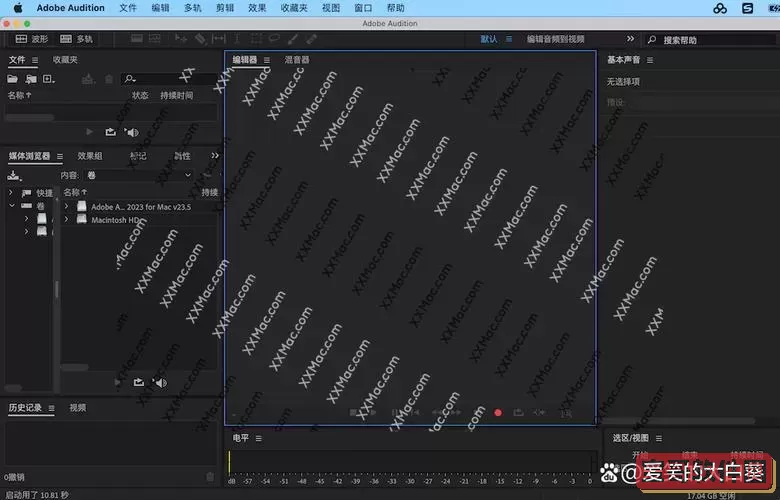Viewport: 780px width, 500px height.
Task: Click the trash icon in Files panel
Action: coord(109,79)
